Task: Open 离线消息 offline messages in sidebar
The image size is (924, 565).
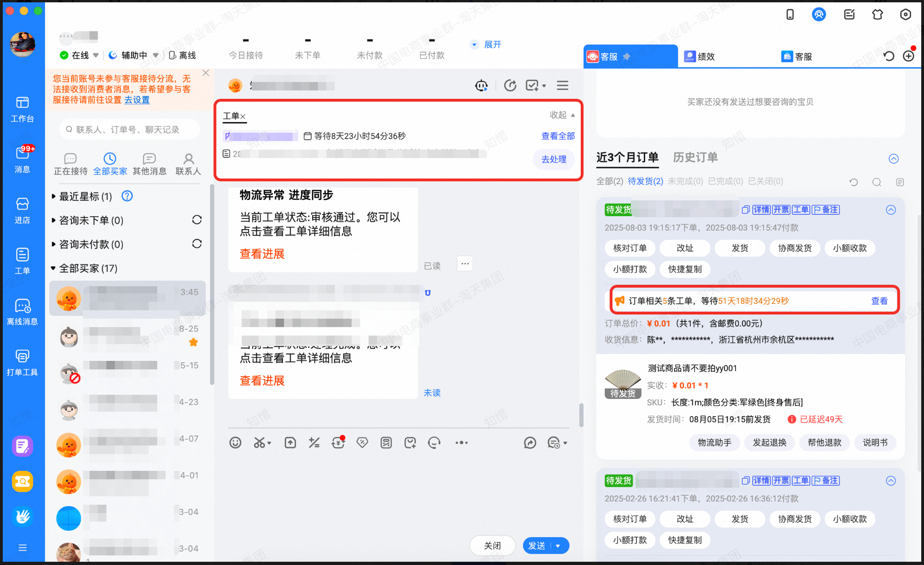Action: pos(22,312)
